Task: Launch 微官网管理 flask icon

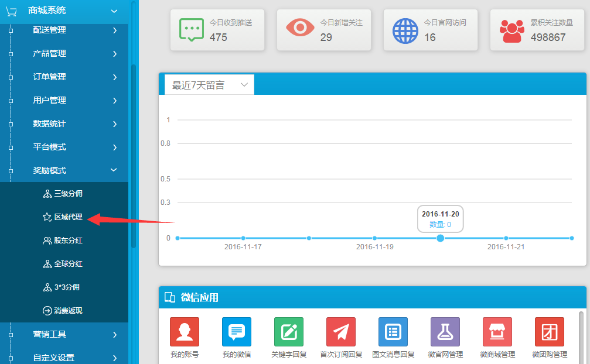Action: coord(445,332)
